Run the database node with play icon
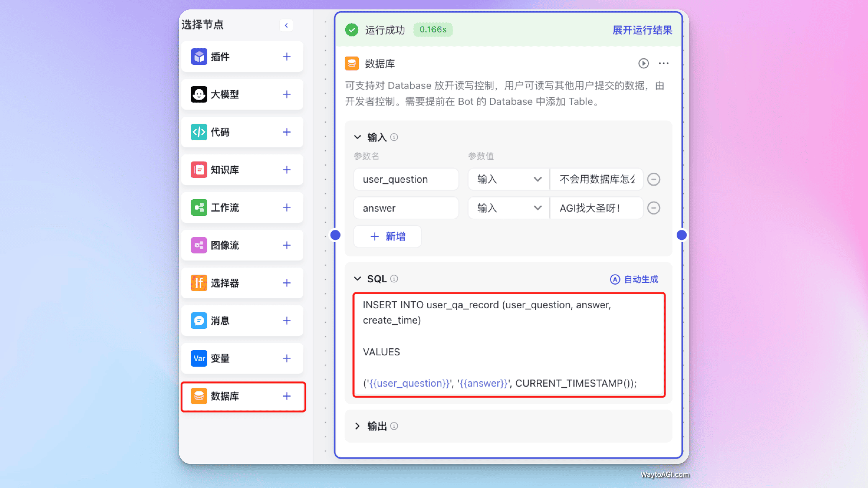868x488 pixels. pyautogui.click(x=643, y=63)
